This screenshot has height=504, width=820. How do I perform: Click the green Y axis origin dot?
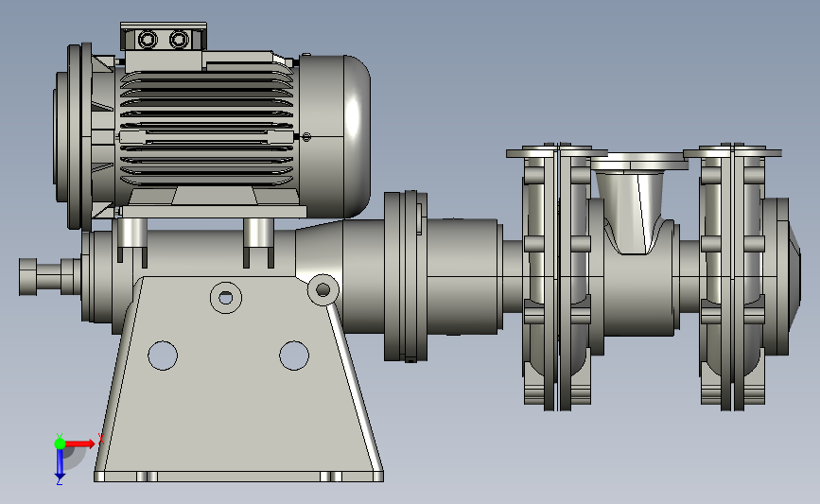(x=60, y=443)
